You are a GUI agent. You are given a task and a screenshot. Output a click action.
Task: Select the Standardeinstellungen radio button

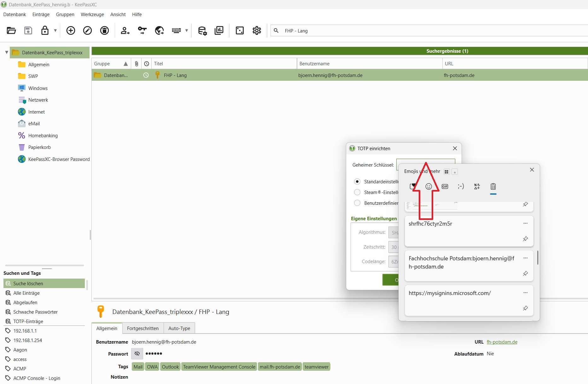tap(357, 181)
